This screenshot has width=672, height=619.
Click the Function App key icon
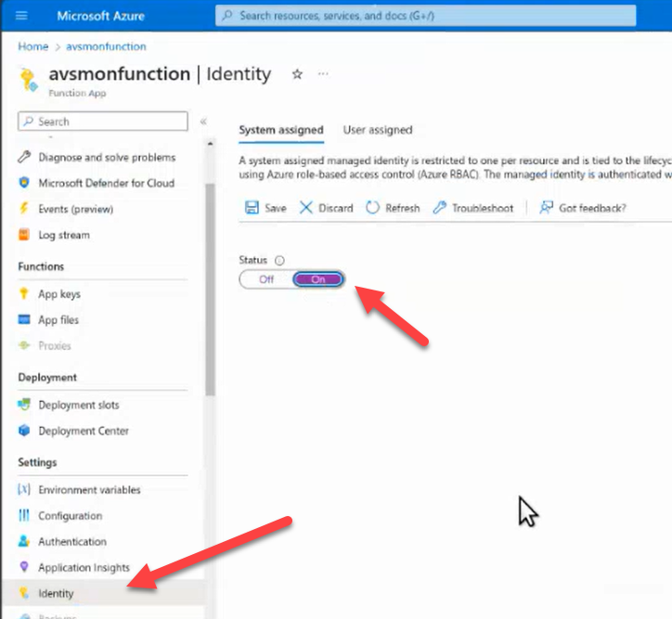tap(29, 80)
